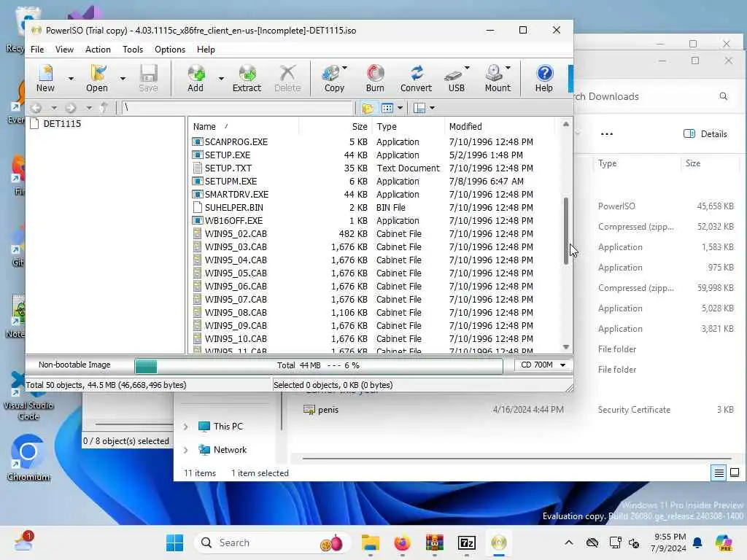
Task: Click the Details button in Explorer
Action: pyautogui.click(x=705, y=134)
